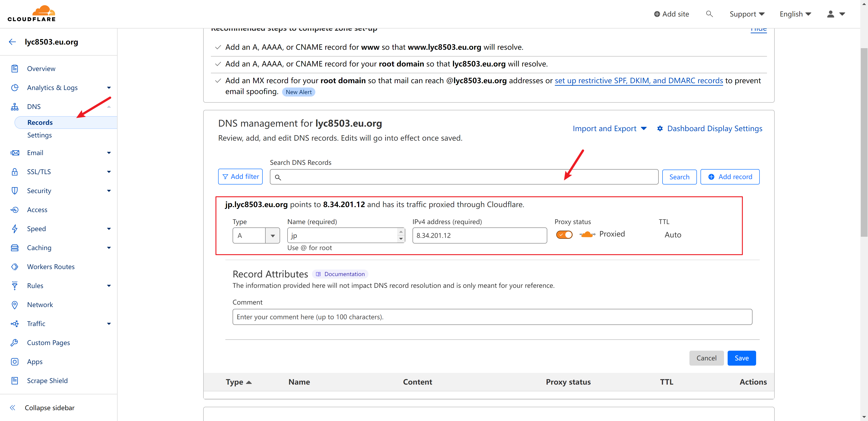868x421 pixels.
Task: Click the Apps icon in sidebar
Action: point(14,362)
